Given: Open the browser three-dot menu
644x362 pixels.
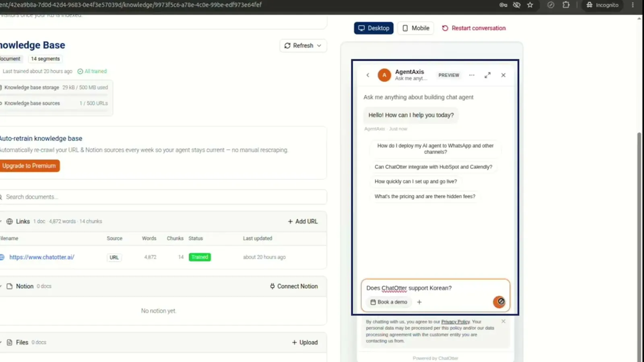Looking at the screenshot, I should coord(633,5).
